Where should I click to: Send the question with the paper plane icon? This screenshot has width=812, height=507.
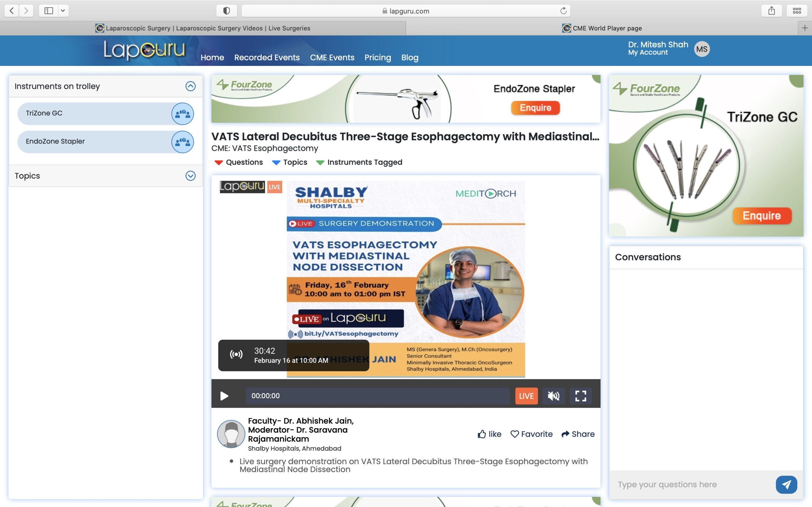click(786, 484)
